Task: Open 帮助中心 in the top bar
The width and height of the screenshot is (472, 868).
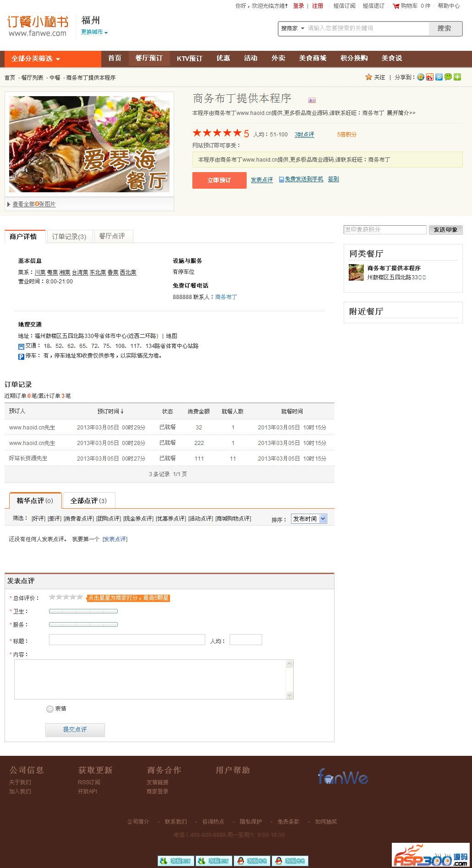Action: pos(449,6)
